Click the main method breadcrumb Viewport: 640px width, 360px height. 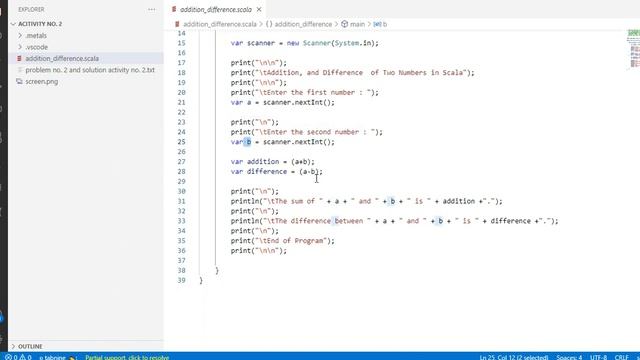coord(357,24)
